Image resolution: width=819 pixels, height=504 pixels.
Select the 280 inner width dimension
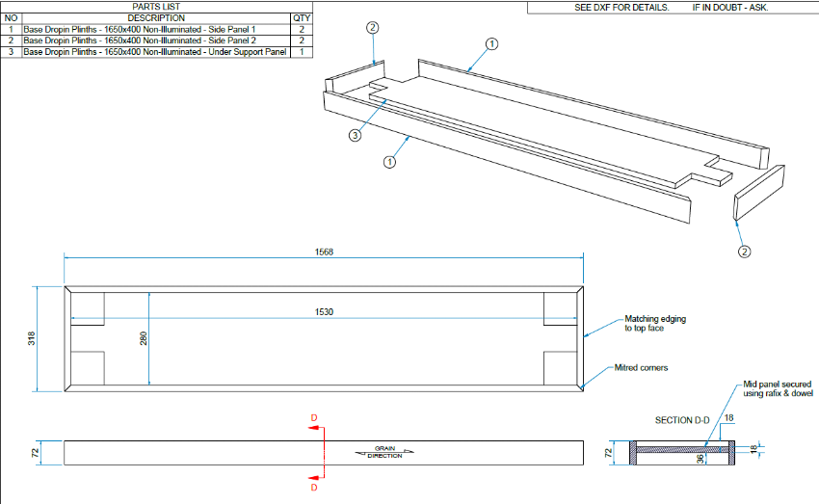tap(145, 339)
